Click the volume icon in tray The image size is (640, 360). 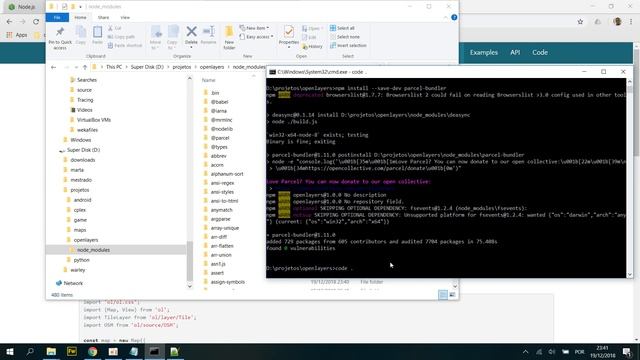[552, 352]
